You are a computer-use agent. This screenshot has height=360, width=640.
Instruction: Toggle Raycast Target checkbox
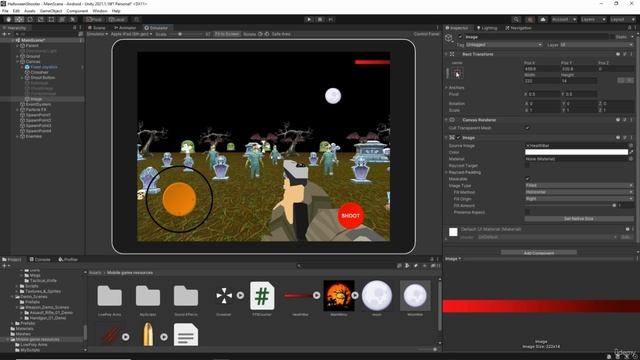[527, 166]
